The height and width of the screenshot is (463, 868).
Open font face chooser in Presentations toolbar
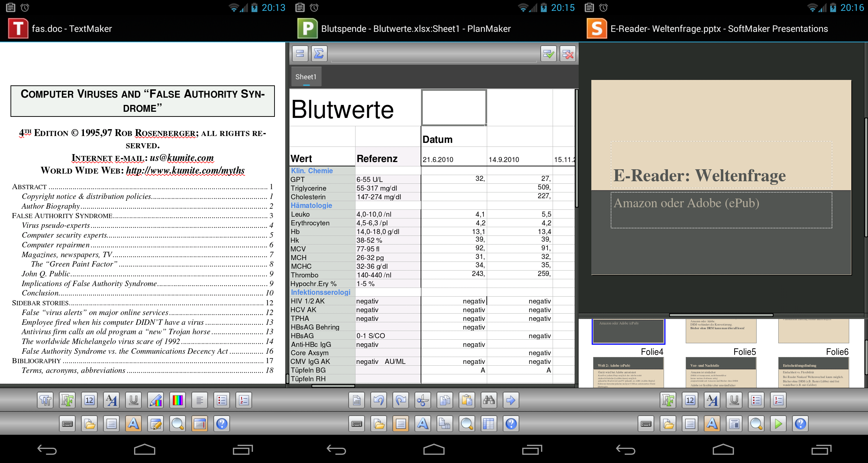click(668, 400)
